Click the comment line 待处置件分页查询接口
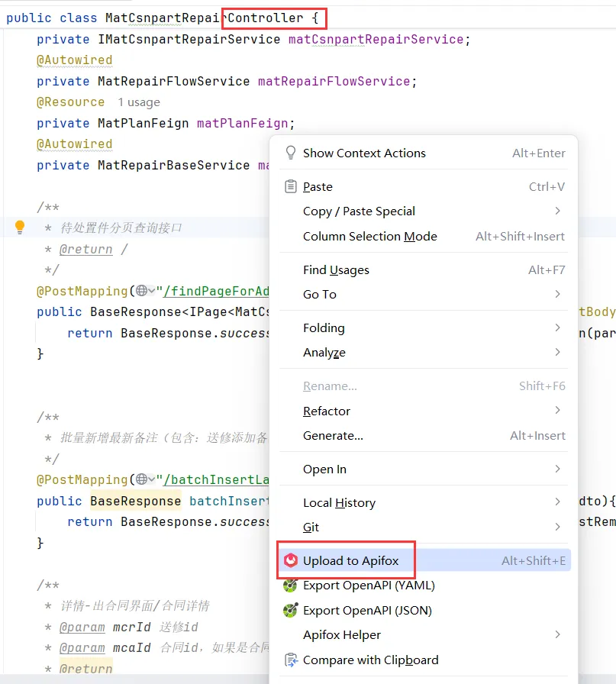 click(121, 227)
